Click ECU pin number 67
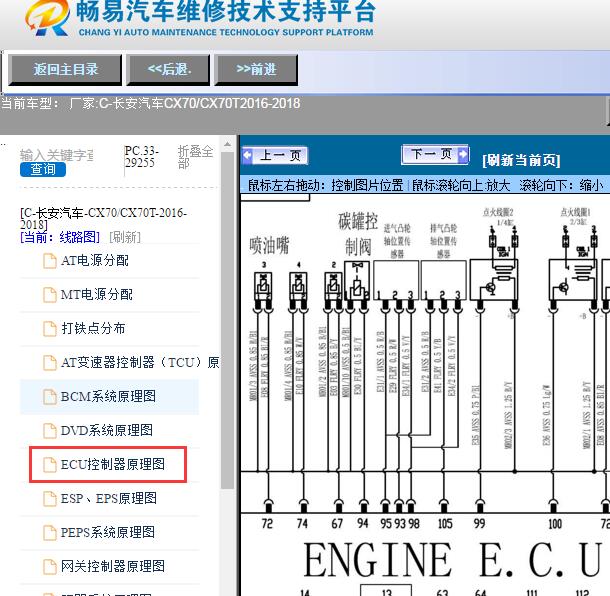This screenshot has height=596, width=610. point(337,524)
